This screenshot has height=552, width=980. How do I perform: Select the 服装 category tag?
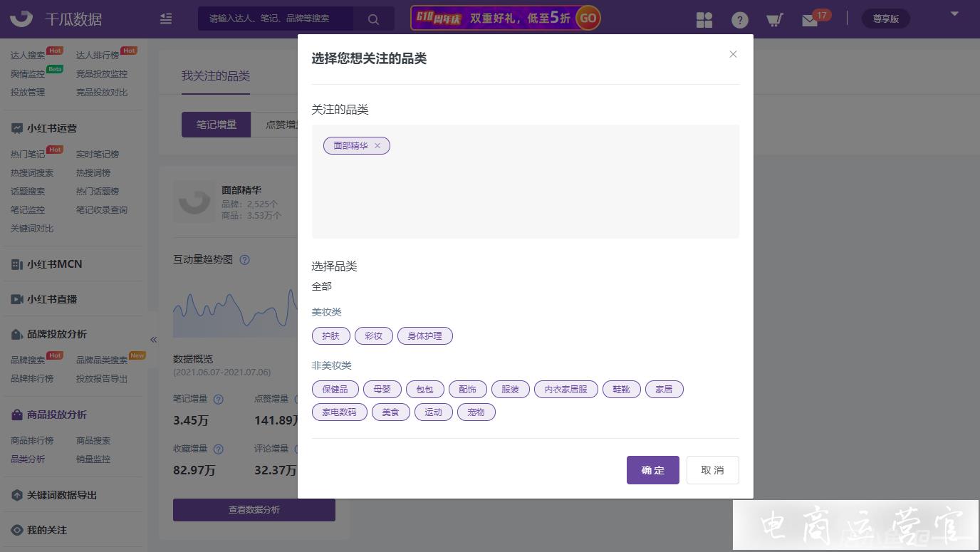(x=510, y=390)
